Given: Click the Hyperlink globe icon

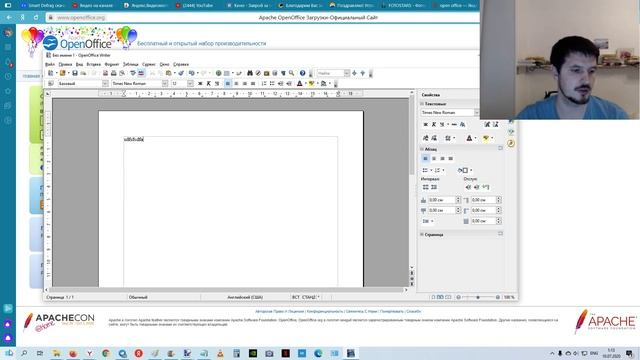Looking at the screenshot, I should tap(218, 73).
